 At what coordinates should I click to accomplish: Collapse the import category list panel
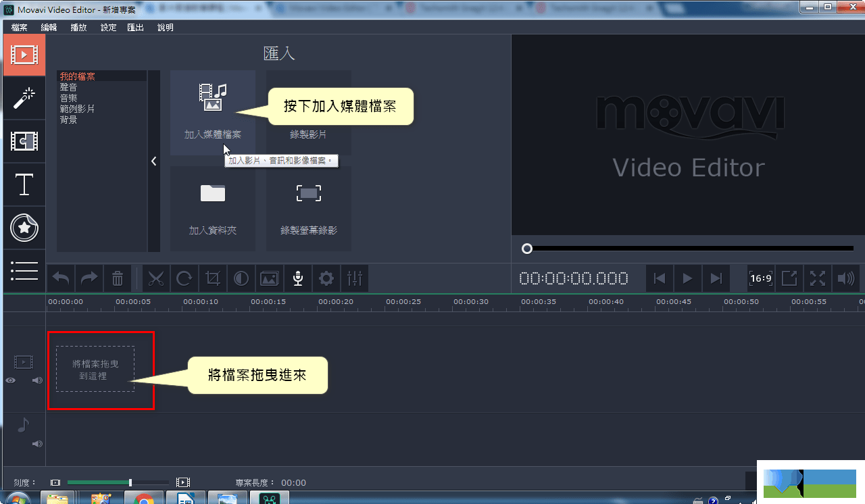click(154, 161)
